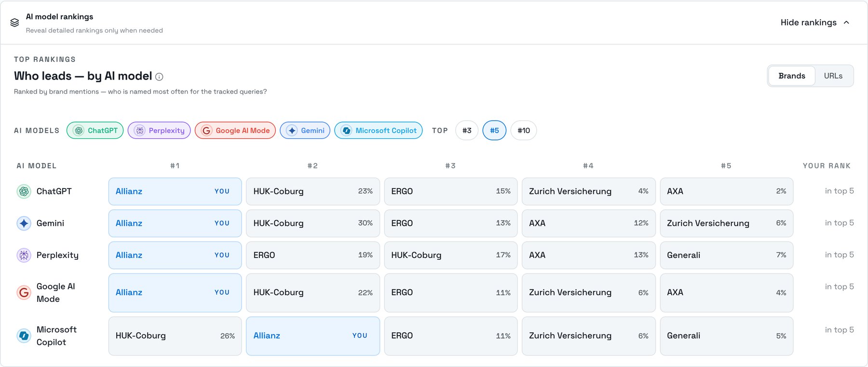Select the top #5 option
Viewport: 868px width, 367px height.
click(x=494, y=130)
